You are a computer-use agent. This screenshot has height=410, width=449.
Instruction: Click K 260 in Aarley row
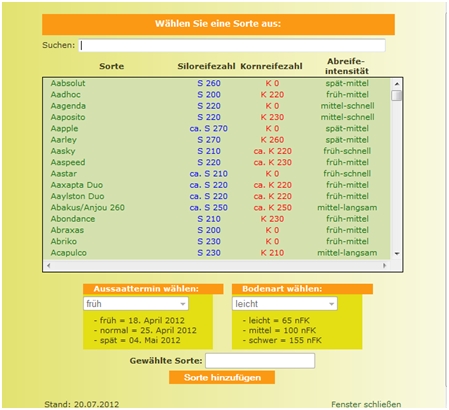(272, 140)
